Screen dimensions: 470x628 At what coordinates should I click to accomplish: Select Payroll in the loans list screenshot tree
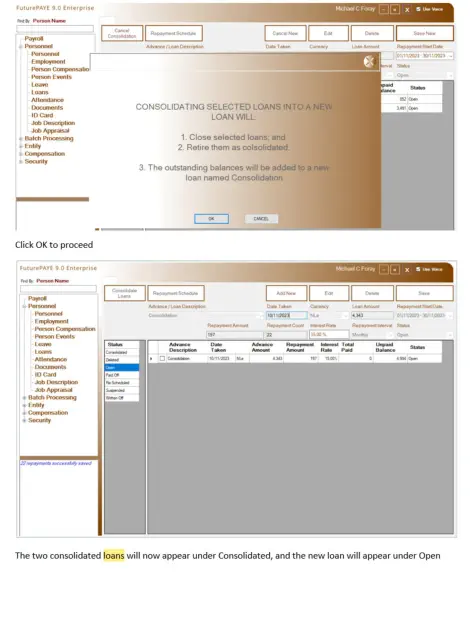point(37,299)
